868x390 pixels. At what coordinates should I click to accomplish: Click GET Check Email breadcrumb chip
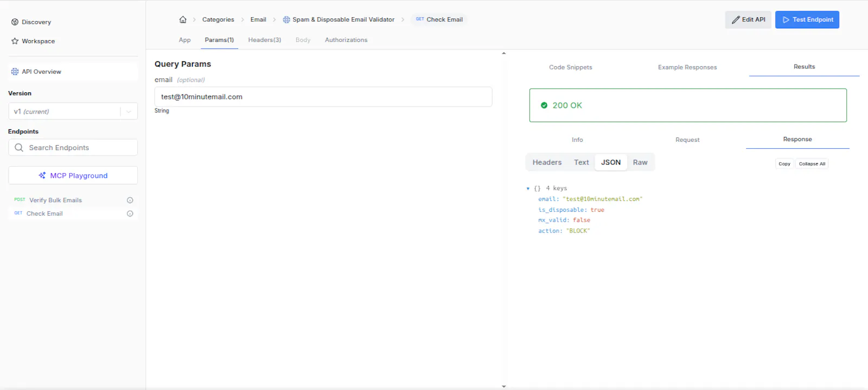click(x=439, y=20)
